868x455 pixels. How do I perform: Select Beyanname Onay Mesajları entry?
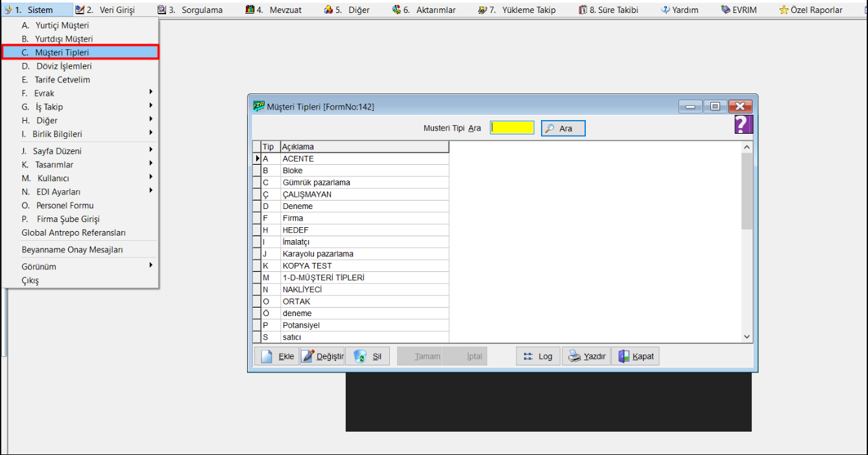point(80,250)
